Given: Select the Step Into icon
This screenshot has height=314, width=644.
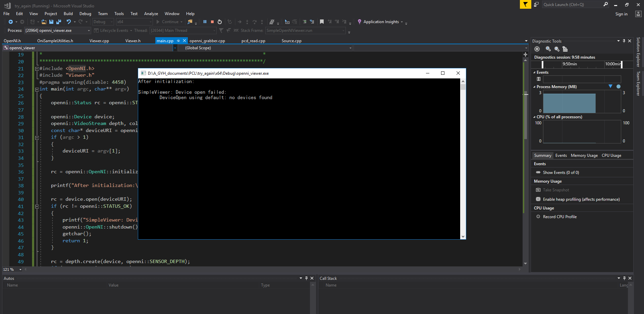Looking at the screenshot, I should click(x=247, y=21).
